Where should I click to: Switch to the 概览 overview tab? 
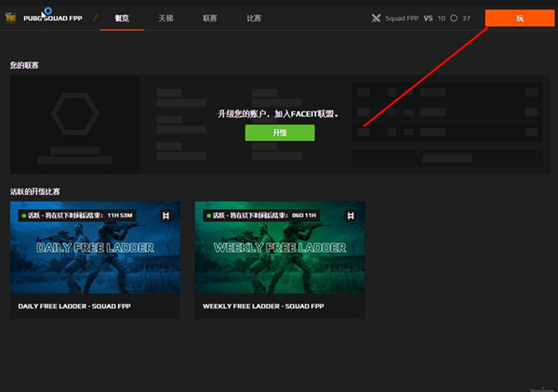(122, 19)
